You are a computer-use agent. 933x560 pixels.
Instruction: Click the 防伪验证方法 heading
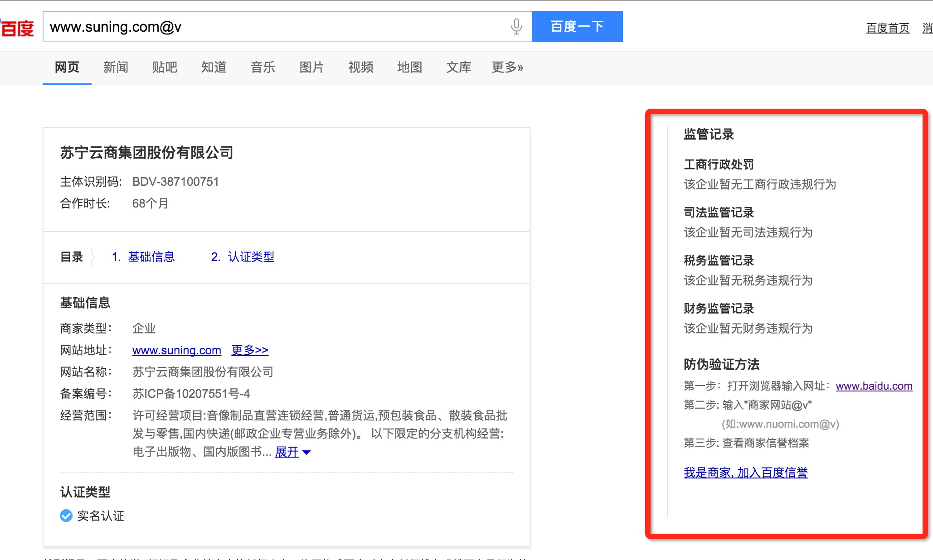tap(721, 364)
